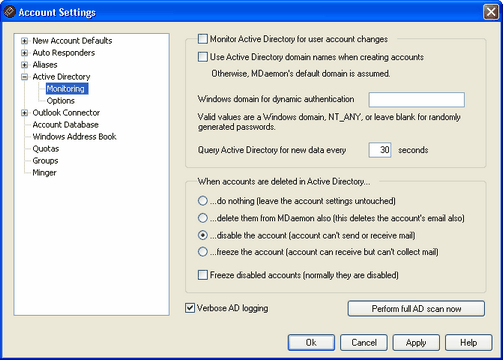This screenshot has height=360, width=503.
Task: Expand the Aliases tree node
Action: (x=24, y=65)
